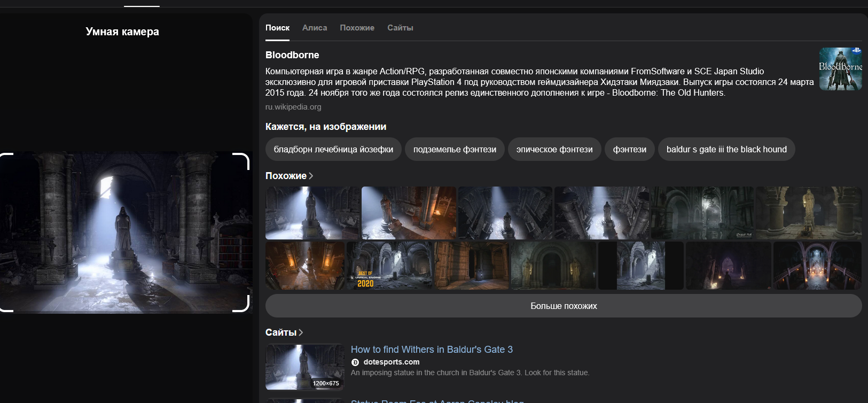868x403 pixels.
Task: Click the 'Умная камера' panel title
Action: (x=122, y=32)
